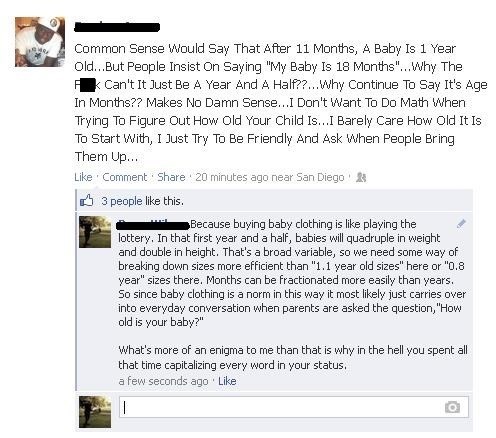Click the status text starting "Common Sense Would"
Image resolution: width=496 pixels, height=438 pixels.
click(281, 102)
